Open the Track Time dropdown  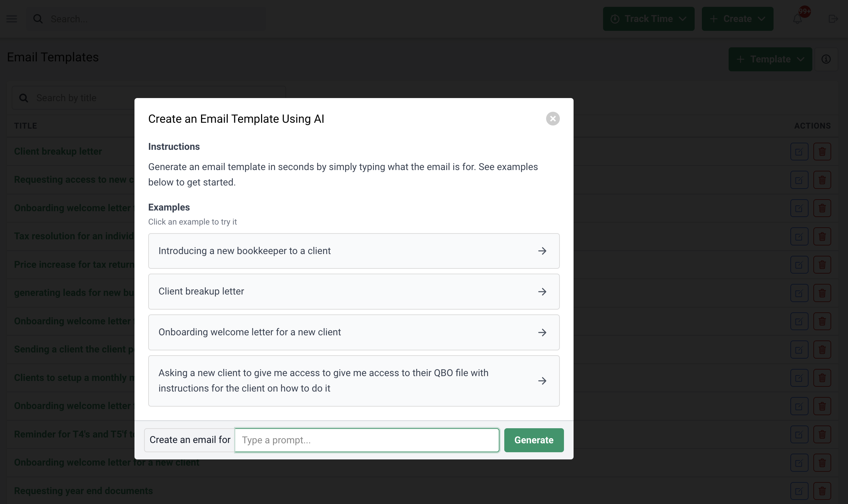[648, 19]
